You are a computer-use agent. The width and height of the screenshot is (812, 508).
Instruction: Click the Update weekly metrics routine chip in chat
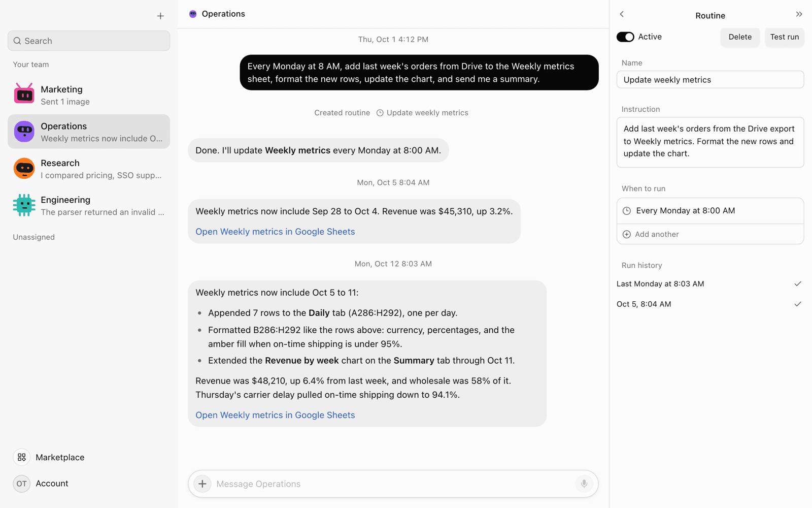pyautogui.click(x=422, y=113)
